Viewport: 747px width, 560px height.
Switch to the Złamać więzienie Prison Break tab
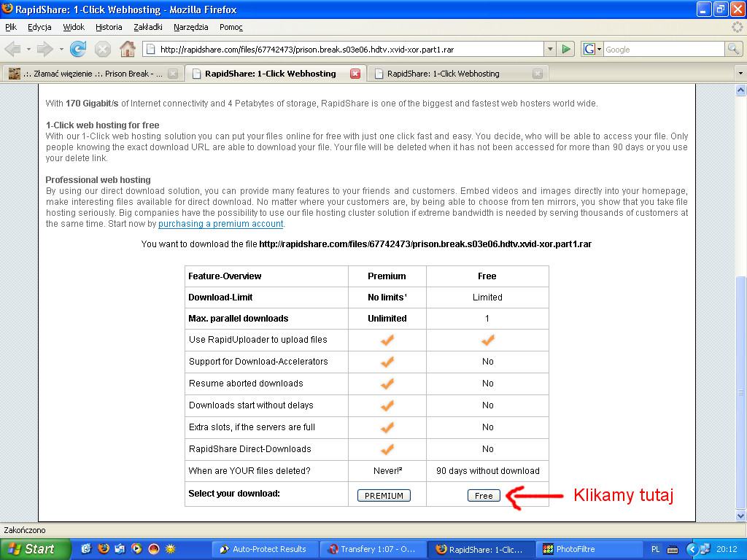coord(93,74)
